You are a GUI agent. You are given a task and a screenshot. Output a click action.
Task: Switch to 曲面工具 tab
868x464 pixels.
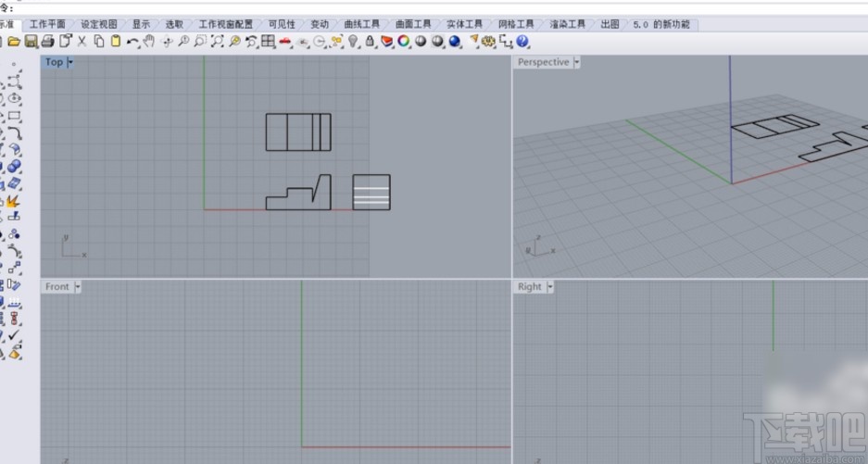point(413,24)
